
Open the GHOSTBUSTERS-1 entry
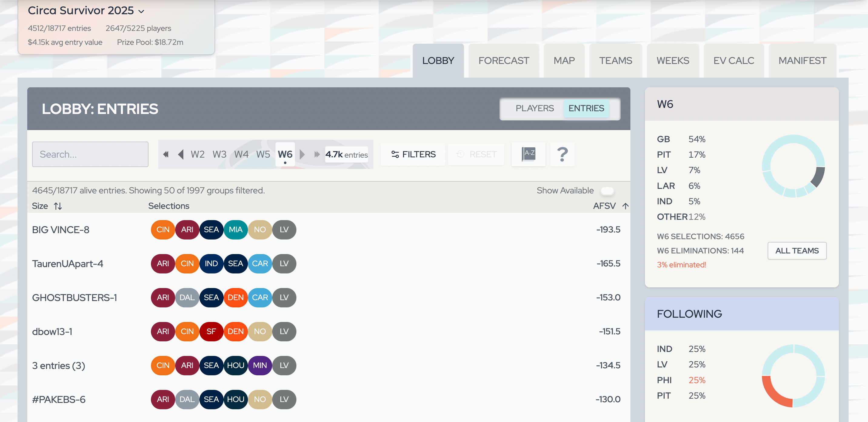75,298
